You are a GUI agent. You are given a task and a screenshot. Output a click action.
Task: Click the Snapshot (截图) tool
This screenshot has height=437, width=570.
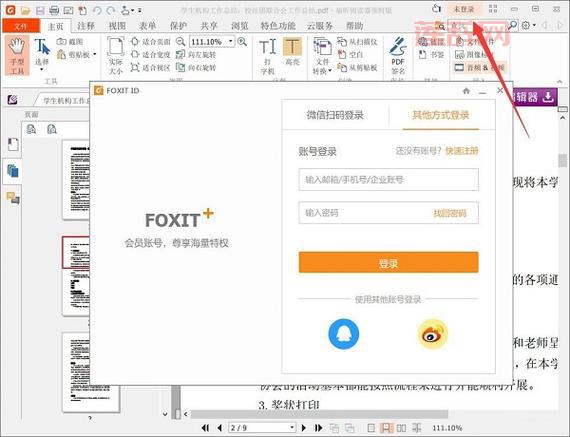click(70, 42)
